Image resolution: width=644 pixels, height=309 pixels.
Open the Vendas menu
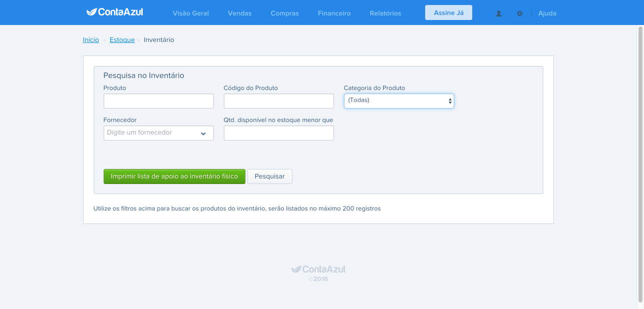pos(240,13)
